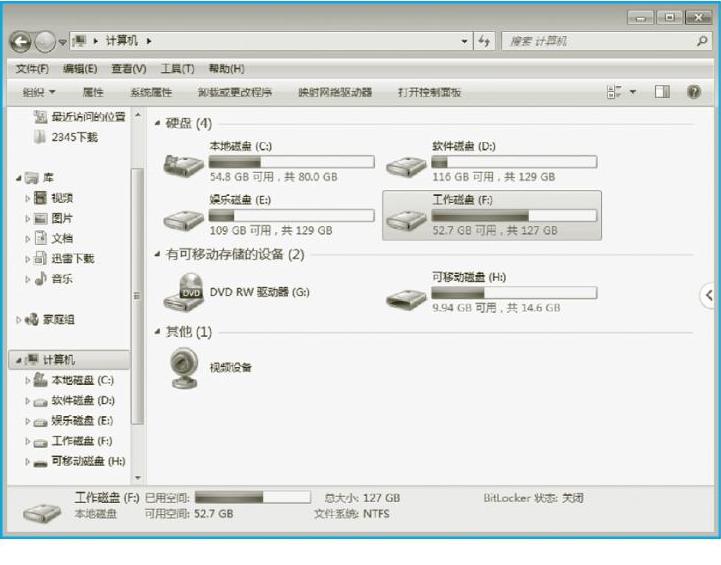Open the recent pages dropdown arrow

pos(63,42)
